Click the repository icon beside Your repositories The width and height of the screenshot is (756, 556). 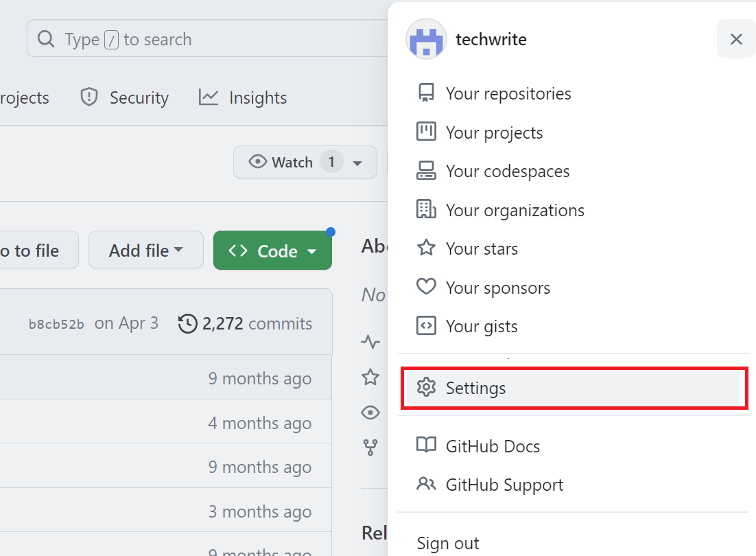[426, 93]
